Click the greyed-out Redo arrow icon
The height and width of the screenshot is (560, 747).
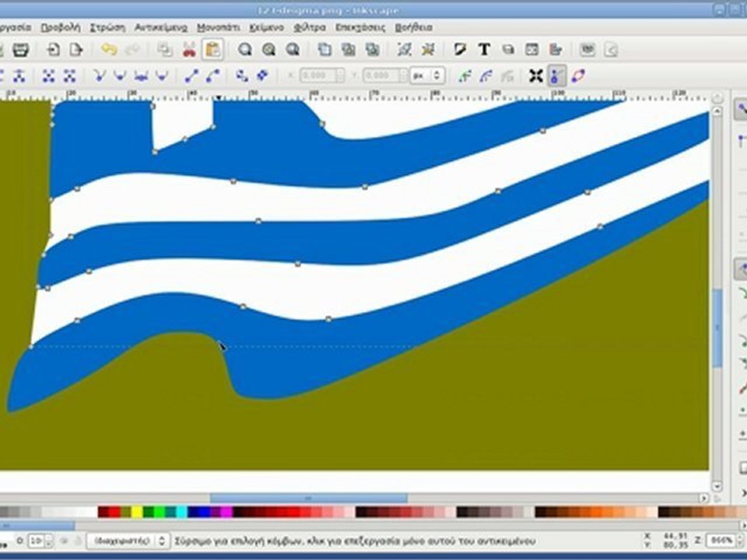133,50
